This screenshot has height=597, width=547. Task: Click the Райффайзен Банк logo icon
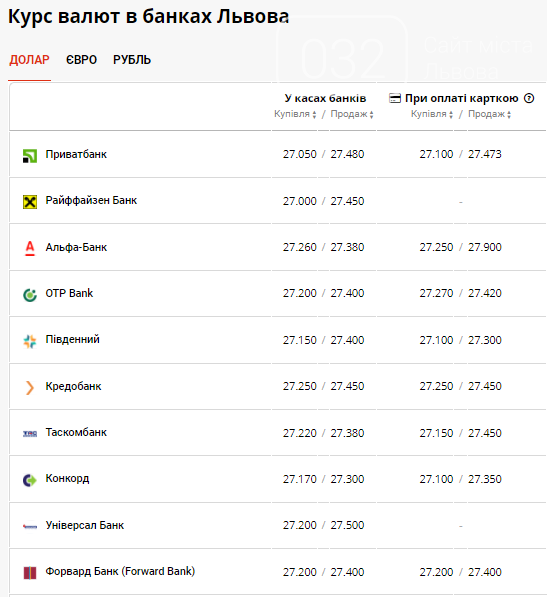point(30,202)
